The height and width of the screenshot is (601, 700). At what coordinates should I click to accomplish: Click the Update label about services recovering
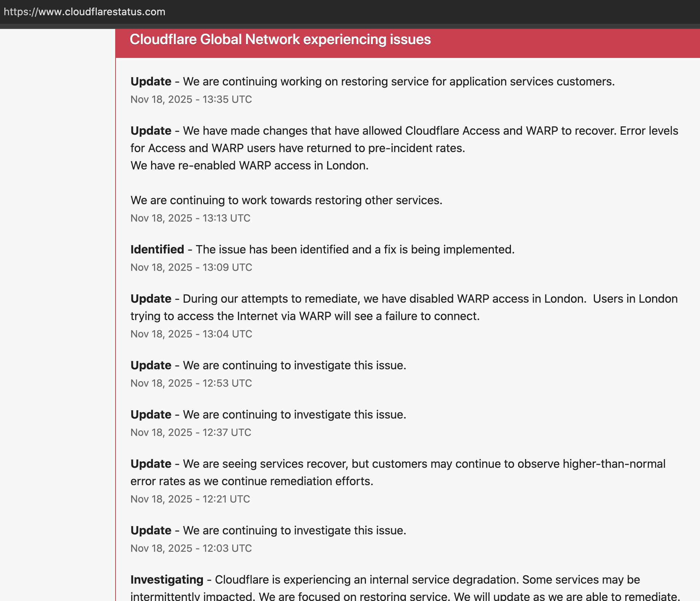coord(151,464)
